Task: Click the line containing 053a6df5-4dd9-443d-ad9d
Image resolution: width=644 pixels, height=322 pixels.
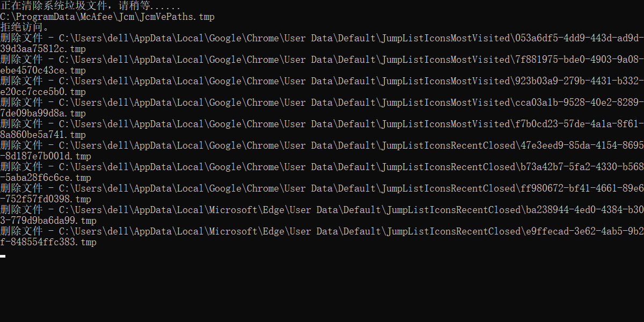Action: [x=322, y=38]
